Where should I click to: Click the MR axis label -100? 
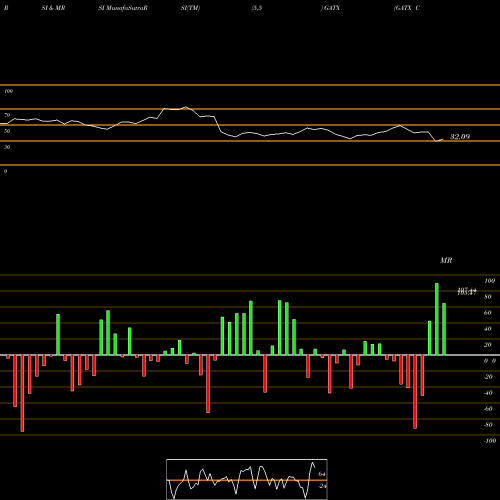489,441
